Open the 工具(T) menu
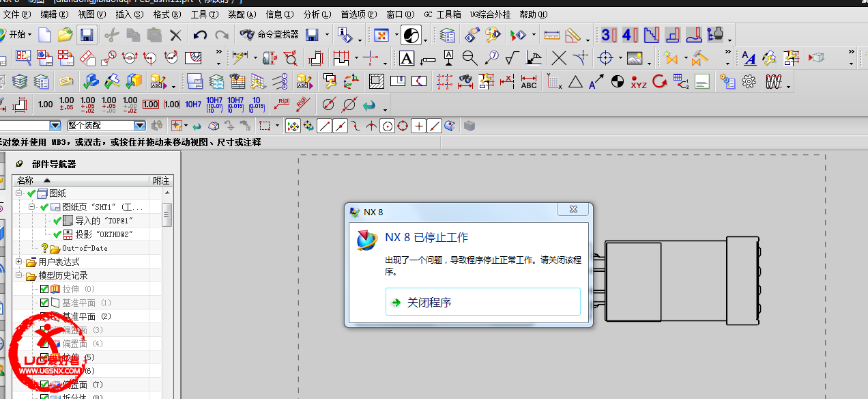The image size is (868, 399). pyautogui.click(x=204, y=14)
